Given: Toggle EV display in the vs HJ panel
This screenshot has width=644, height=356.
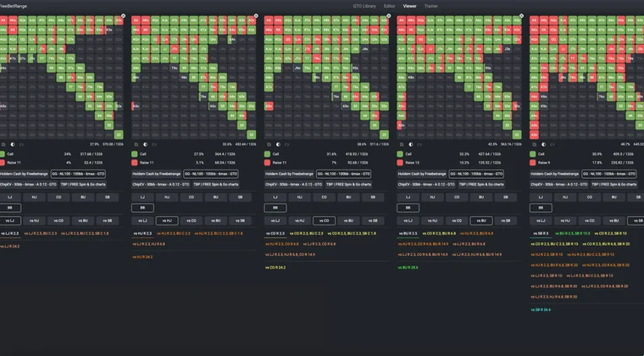Looking at the screenshot, I should tap(154, 145).
